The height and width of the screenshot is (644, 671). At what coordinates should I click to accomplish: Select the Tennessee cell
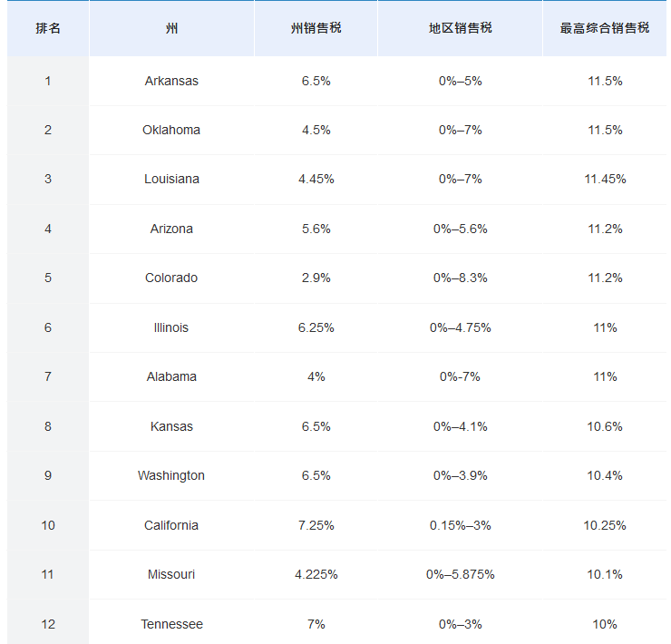point(171,624)
